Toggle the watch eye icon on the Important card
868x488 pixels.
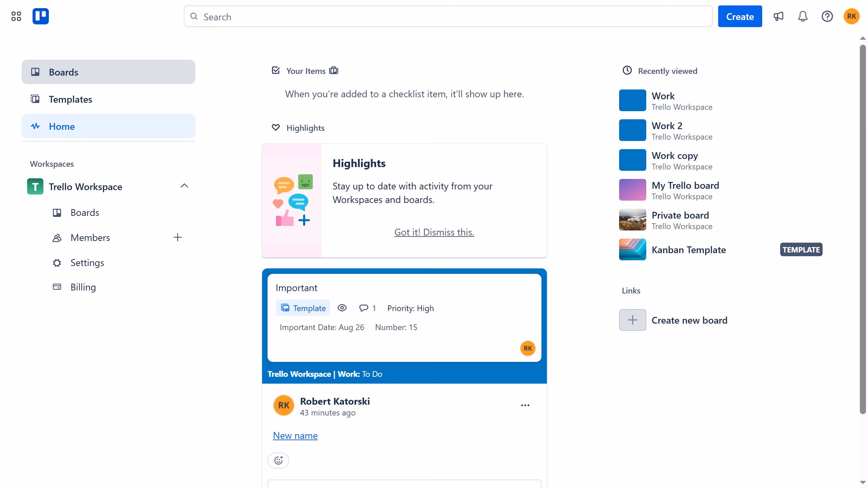[x=342, y=308]
